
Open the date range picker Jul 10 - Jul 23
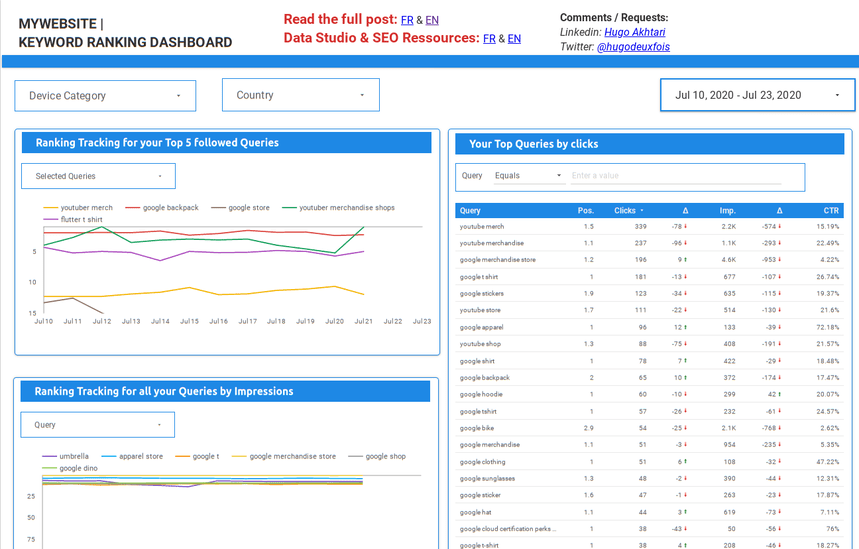[x=757, y=95]
